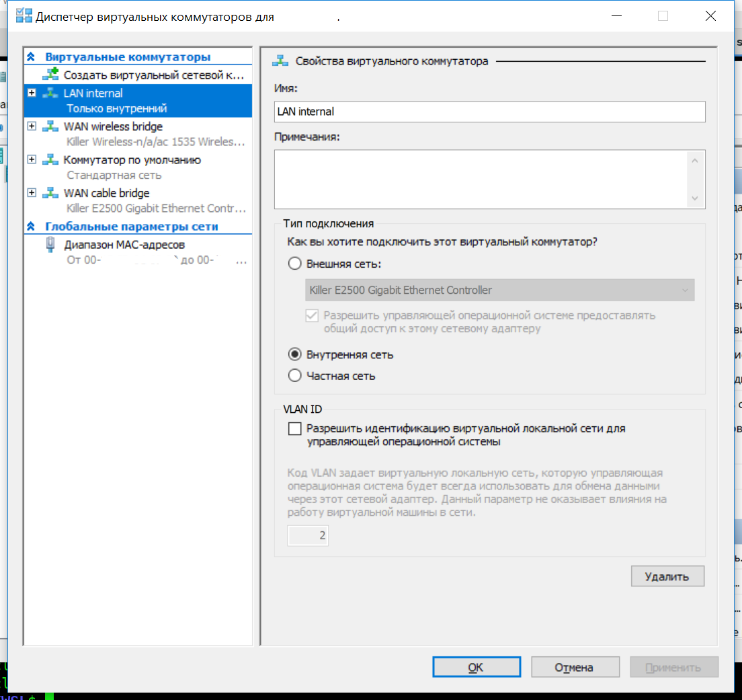
Task: Click the Имя input field
Action: (489, 111)
